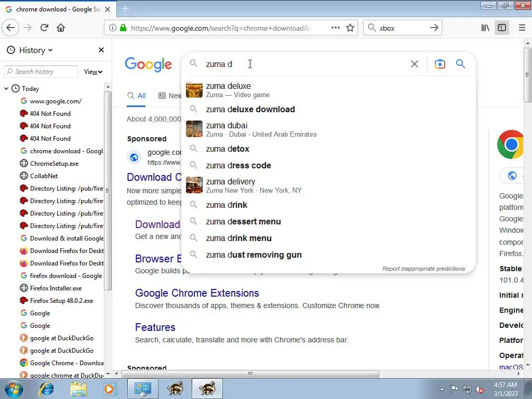This screenshot has width=532, height=399.
Task: Show hidden system tray icons
Action: tap(442, 389)
